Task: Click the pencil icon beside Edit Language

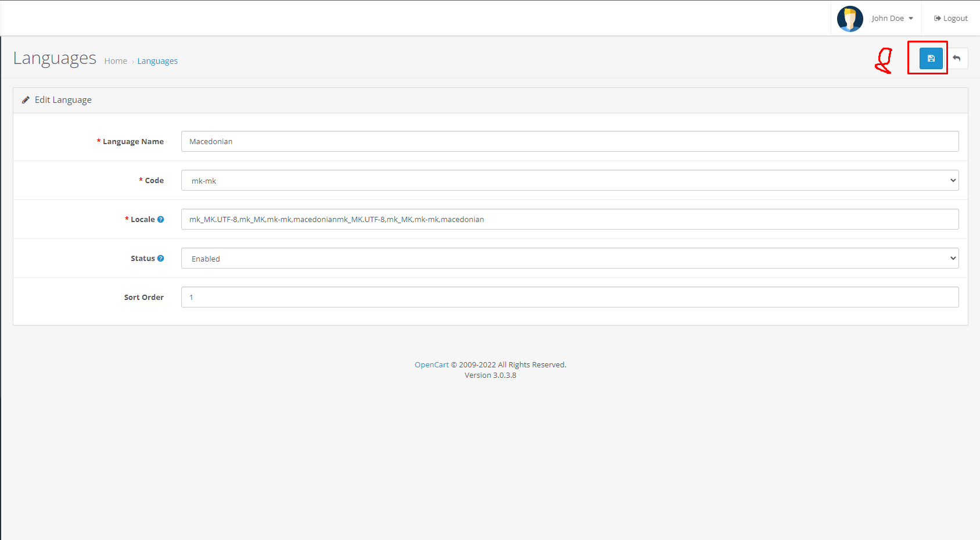Action: (x=26, y=99)
